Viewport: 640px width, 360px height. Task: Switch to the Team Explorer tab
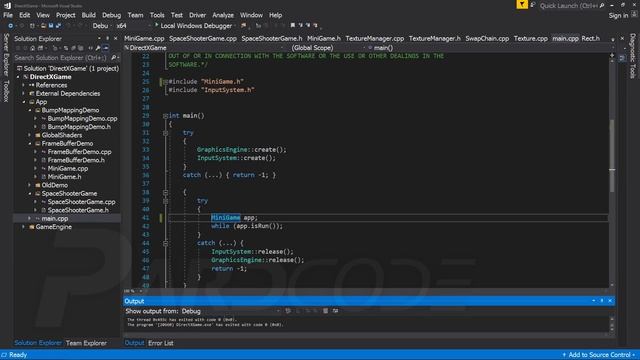coord(86,343)
